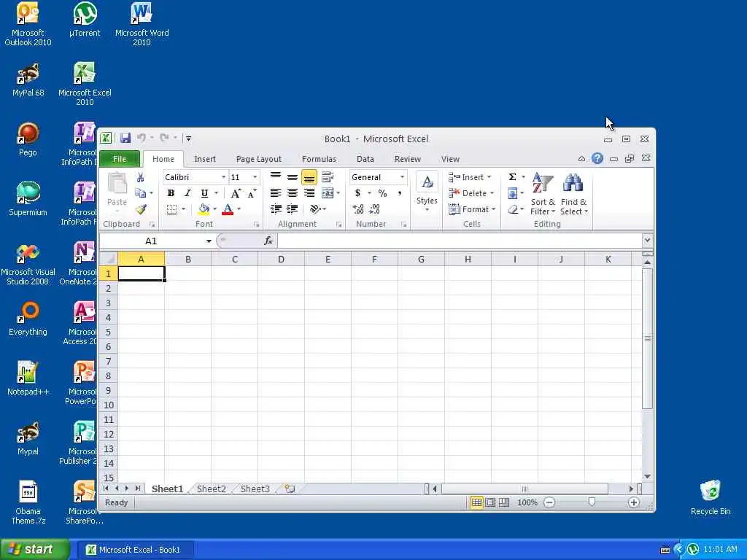Click the Cut scissors icon

tap(141, 178)
